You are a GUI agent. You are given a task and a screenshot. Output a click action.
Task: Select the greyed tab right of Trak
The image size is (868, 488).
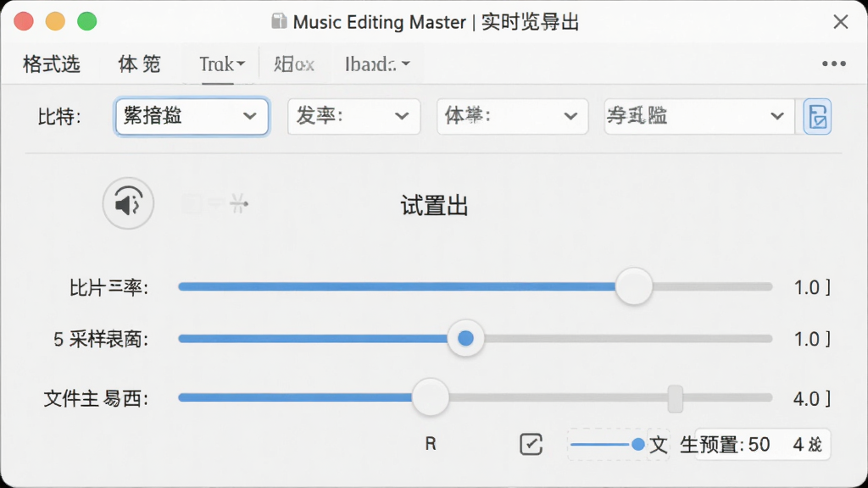click(x=294, y=64)
